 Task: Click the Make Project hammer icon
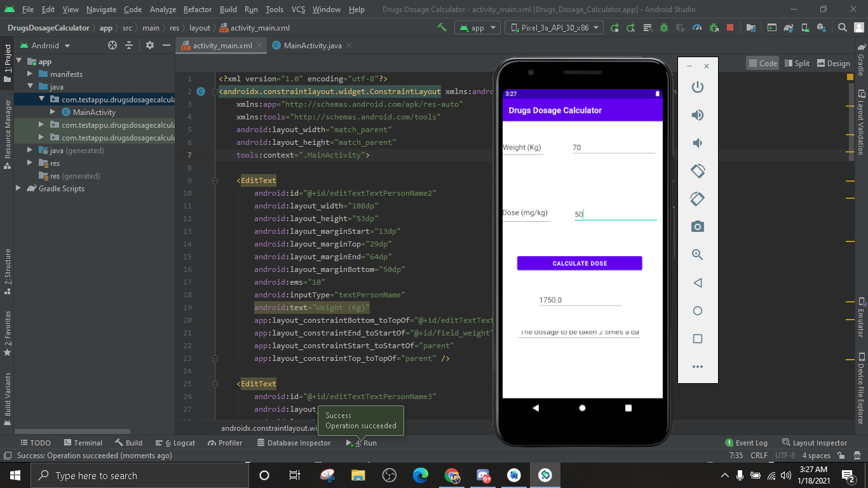pyautogui.click(x=442, y=27)
